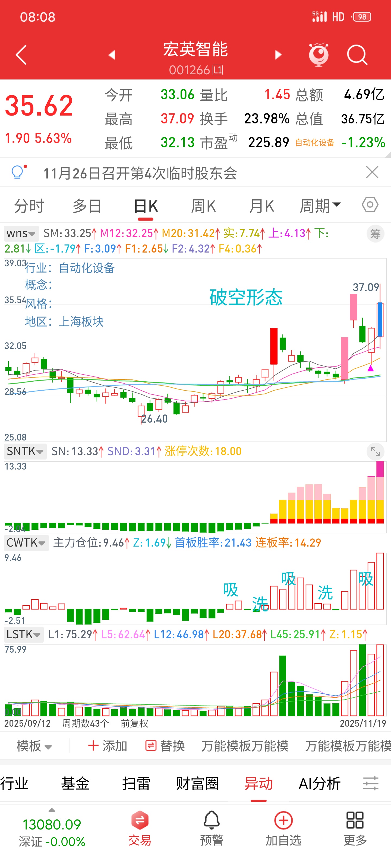The image size is (391, 868).
Task: Open the 扫雷 risk scan tab
Action: point(136,783)
